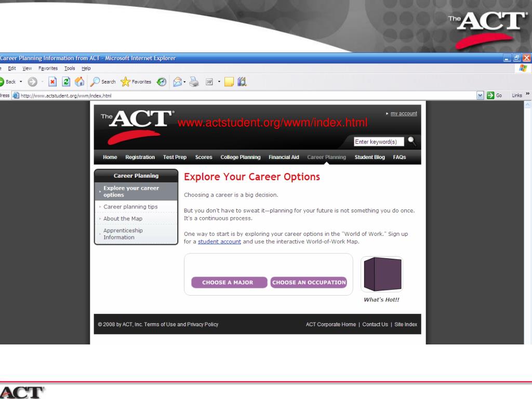Open the Edit with Word dropdown arrow
532x399 pixels.
pyautogui.click(x=219, y=82)
